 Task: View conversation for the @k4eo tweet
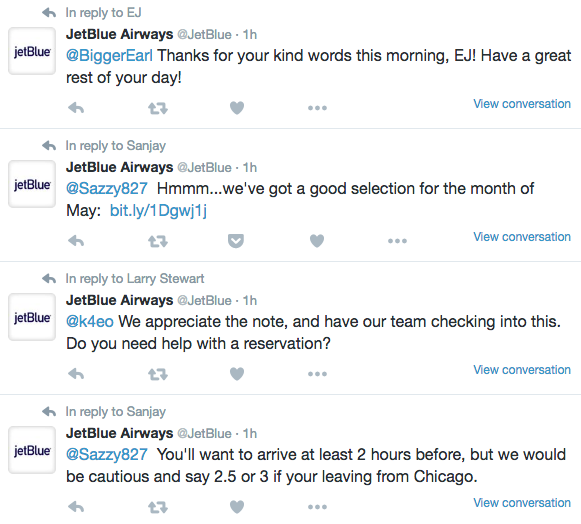click(x=522, y=369)
